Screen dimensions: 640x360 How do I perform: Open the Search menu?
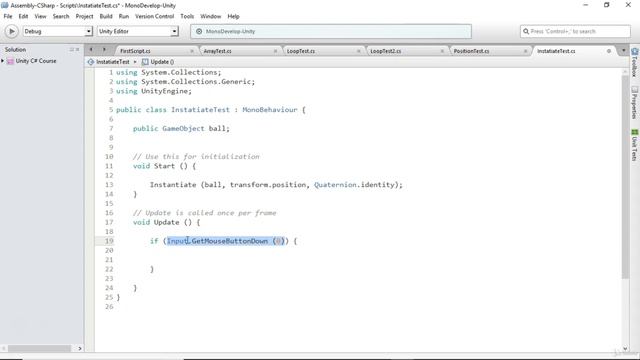pyautogui.click(x=61, y=16)
